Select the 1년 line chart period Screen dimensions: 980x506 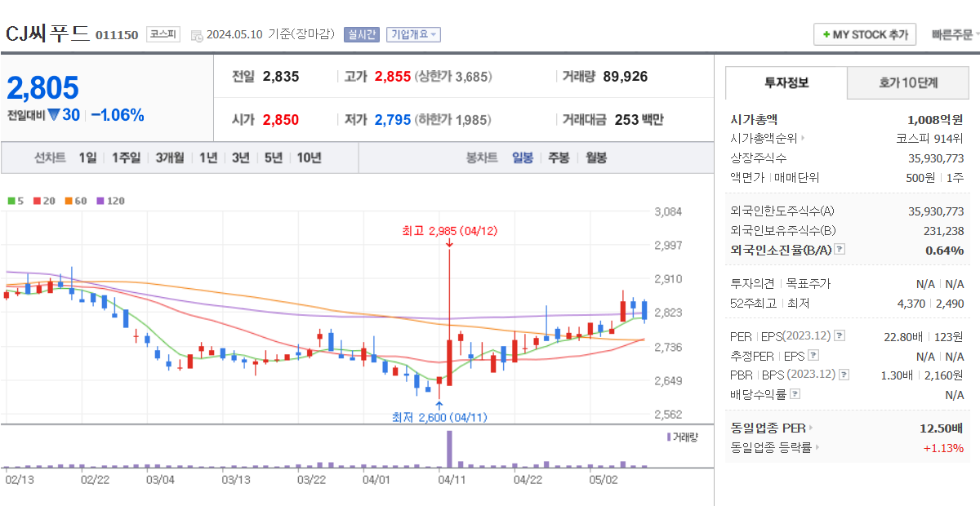click(x=208, y=158)
